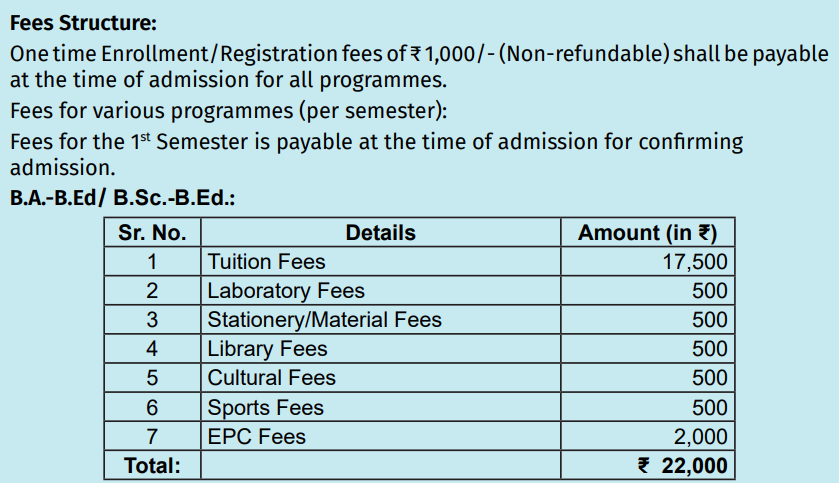Select the "Cultural Fees" cell
Screen dimensions: 839x483
[271, 378]
